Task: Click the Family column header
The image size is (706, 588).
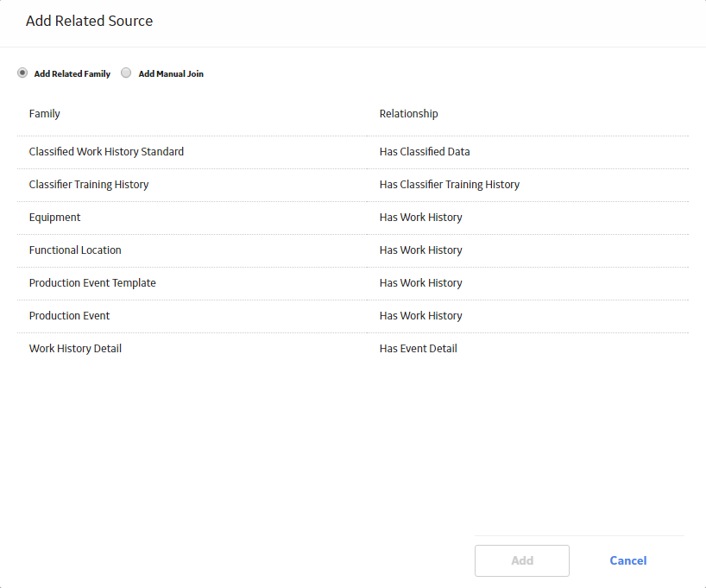Action: (x=45, y=114)
